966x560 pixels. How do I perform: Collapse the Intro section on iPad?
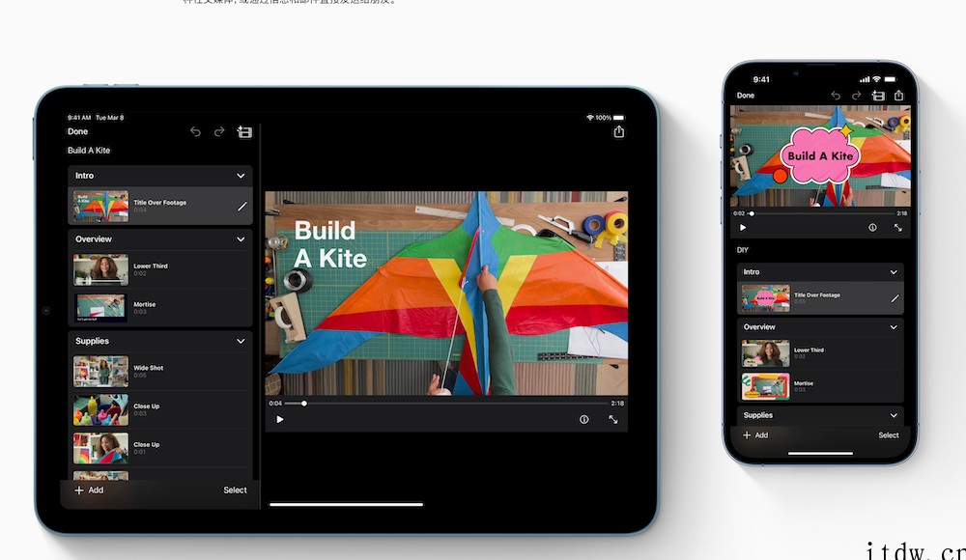point(241,176)
